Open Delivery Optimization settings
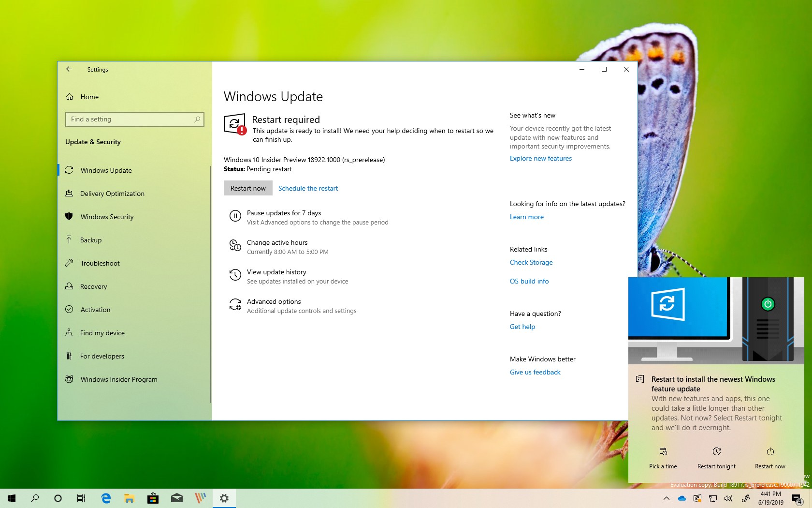The height and width of the screenshot is (508, 812). click(x=112, y=194)
